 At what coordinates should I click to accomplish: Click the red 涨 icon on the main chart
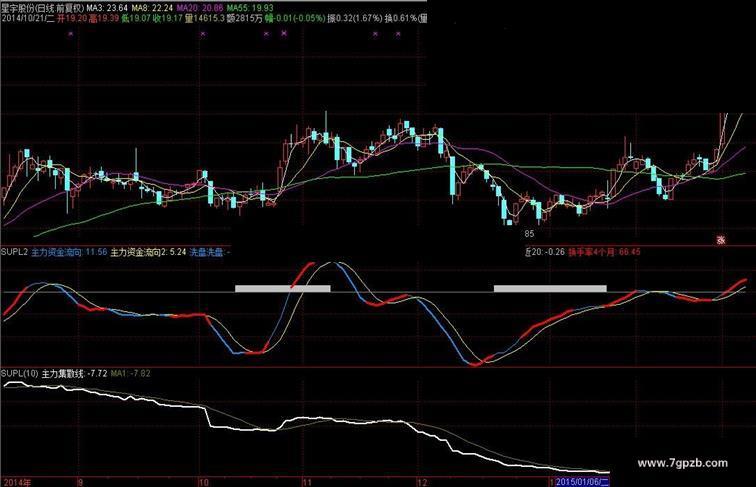[721, 240]
